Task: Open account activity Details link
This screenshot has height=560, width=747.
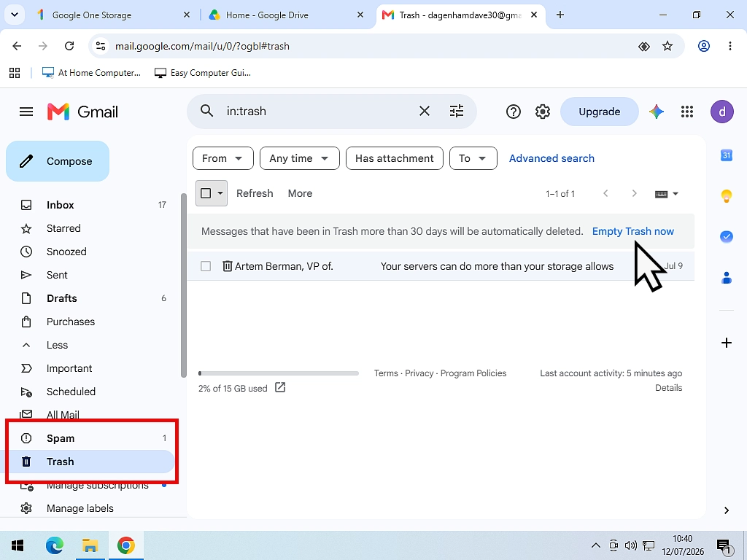Action: (x=668, y=388)
